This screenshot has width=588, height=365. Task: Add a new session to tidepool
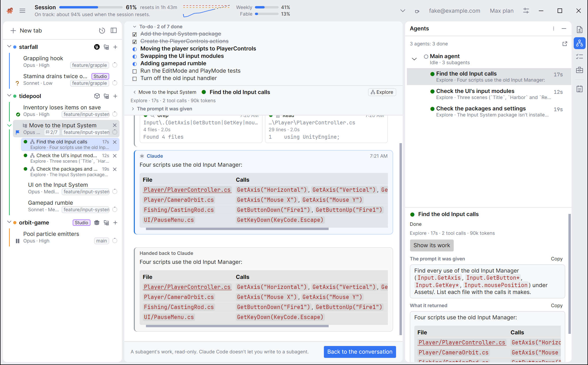tap(115, 96)
